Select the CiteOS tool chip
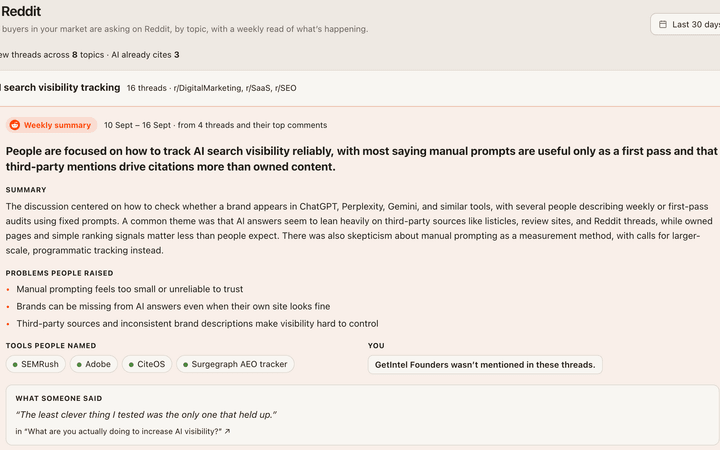 tap(147, 364)
